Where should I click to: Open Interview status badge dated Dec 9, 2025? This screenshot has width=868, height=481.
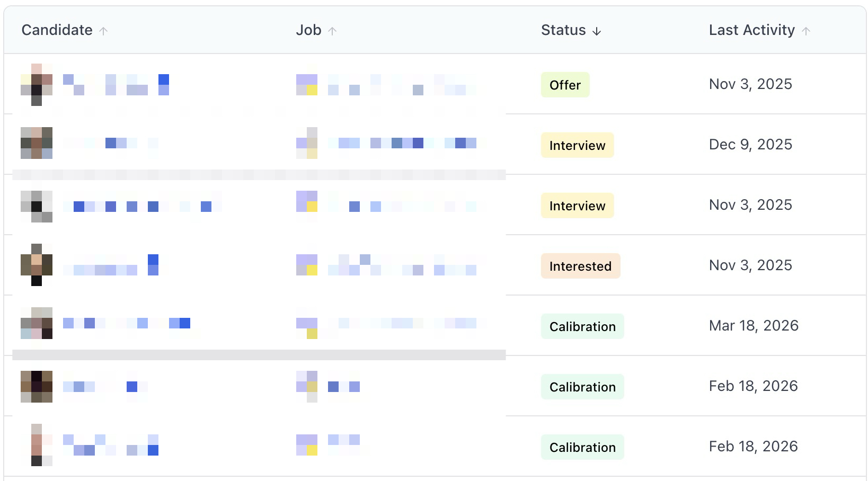[x=578, y=145]
